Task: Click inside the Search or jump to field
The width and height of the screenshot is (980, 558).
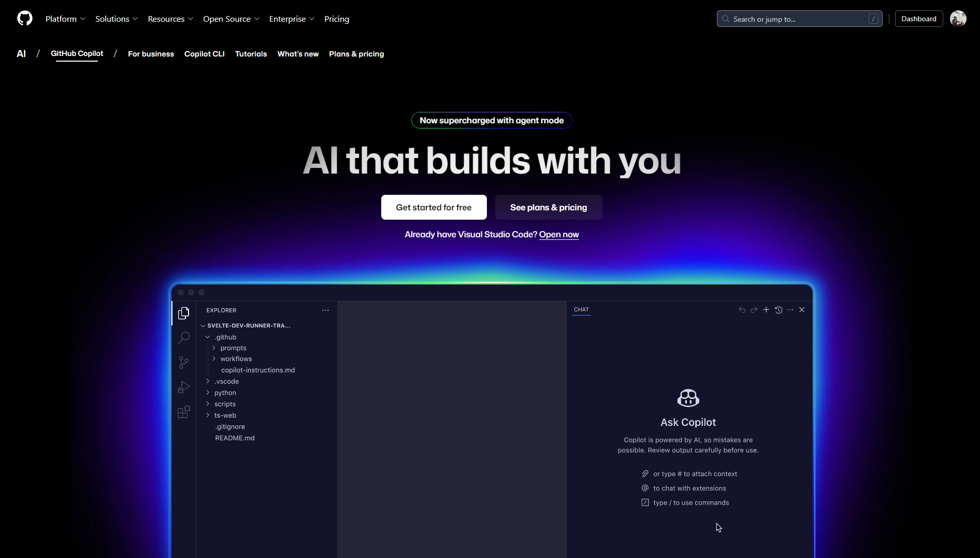Action: point(798,19)
